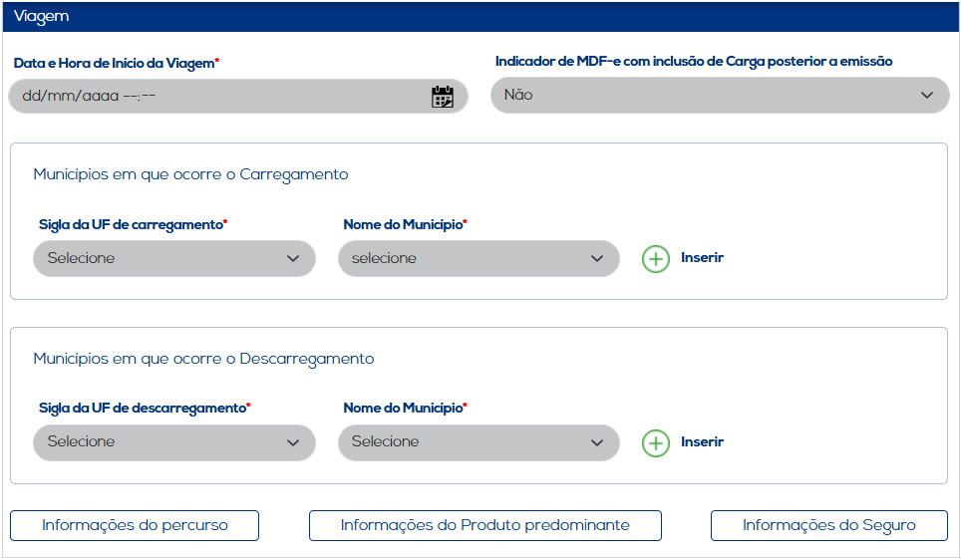The image size is (961, 560).
Task: Open Nome do Município dropdown for Descarregamento
Action: [479, 441]
